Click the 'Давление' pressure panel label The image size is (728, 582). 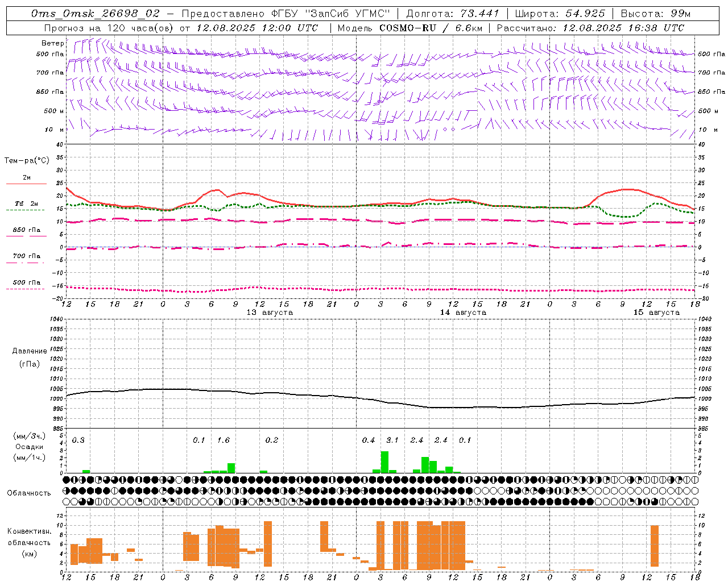[x=30, y=351]
